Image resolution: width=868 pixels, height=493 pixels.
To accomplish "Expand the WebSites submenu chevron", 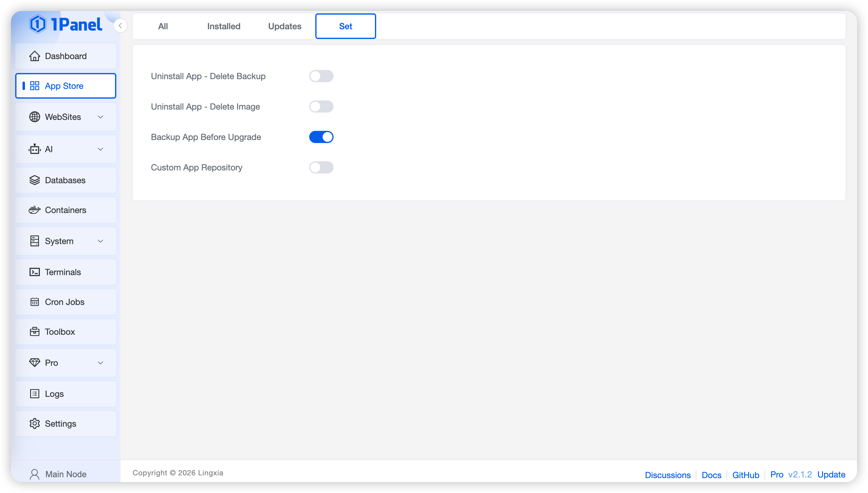I will [100, 117].
